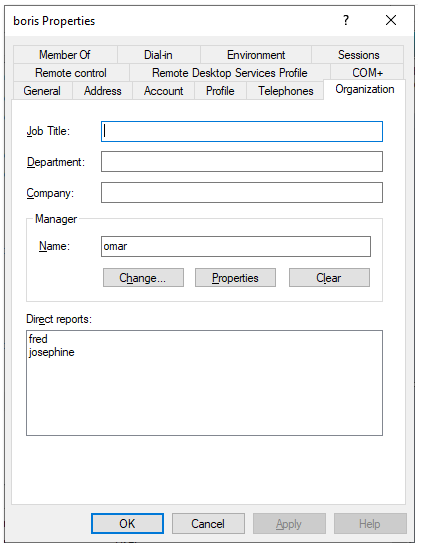The image size is (422, 548).
Task: Switch to the Member Of tab
Action: (65, 55)
